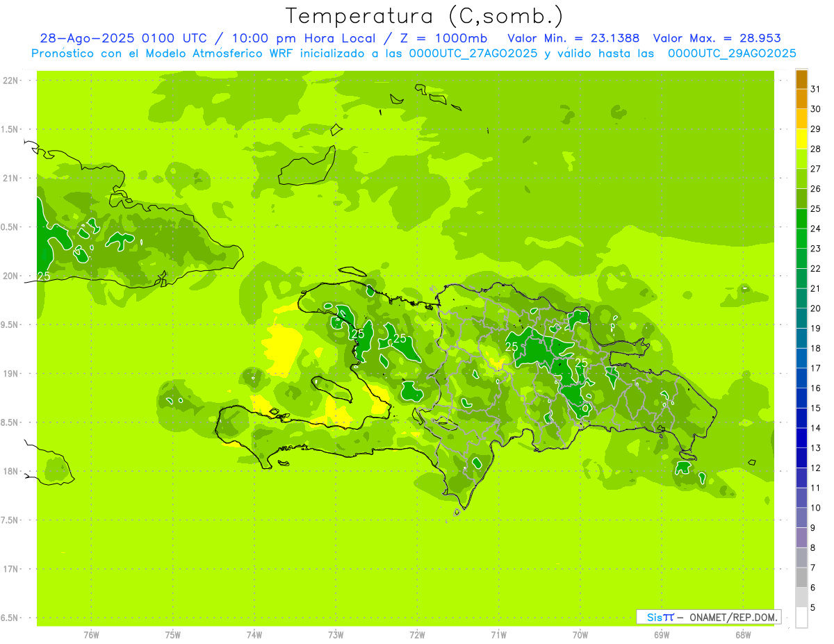Image resolution: width=834 pixels, height=644 pixels.
Task: Click the colorbar value label '31'
Action: 815,89
